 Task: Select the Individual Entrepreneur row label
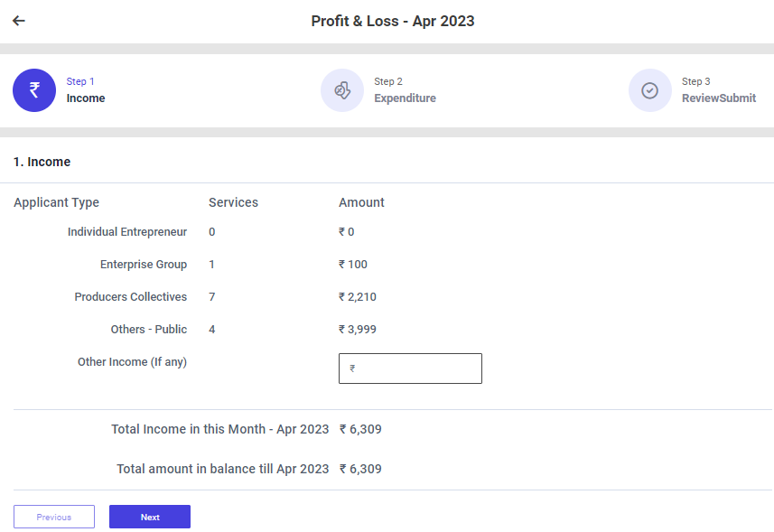click(x=127, y=232)
